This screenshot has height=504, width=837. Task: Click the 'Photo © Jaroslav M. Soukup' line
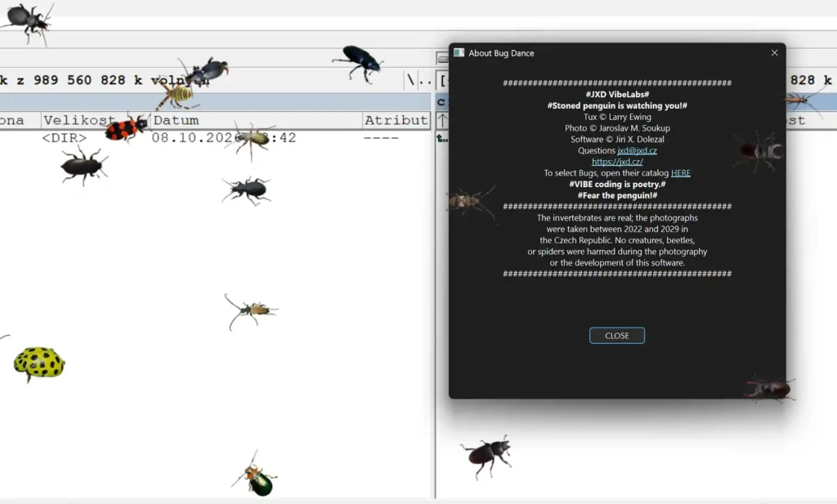coord(617,128)
